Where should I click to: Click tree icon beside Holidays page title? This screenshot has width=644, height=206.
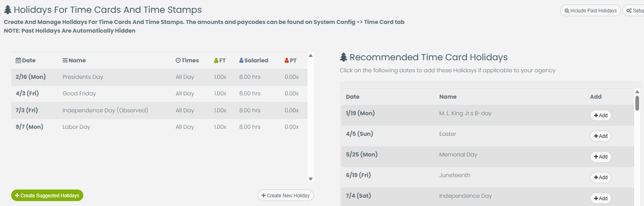(x=8, y=9)
